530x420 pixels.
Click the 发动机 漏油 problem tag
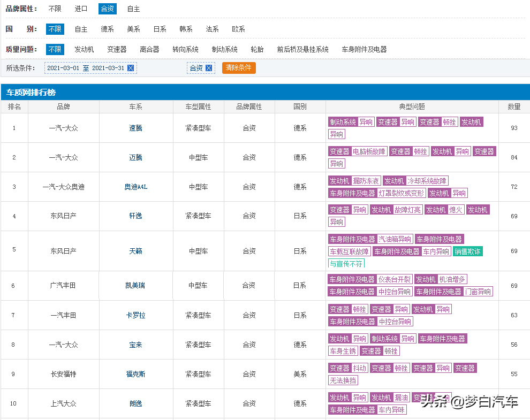[390, 398]
